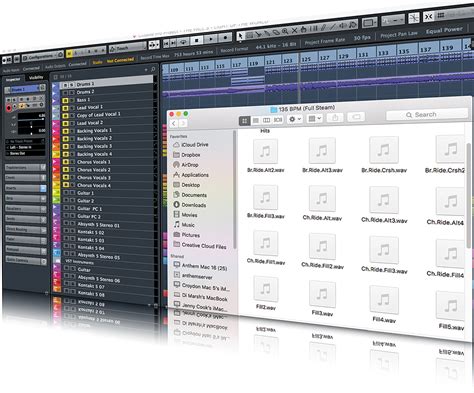This screenshot has width=474, height=393.
Task: Click the inspector record enable red button
Action: 9,108
